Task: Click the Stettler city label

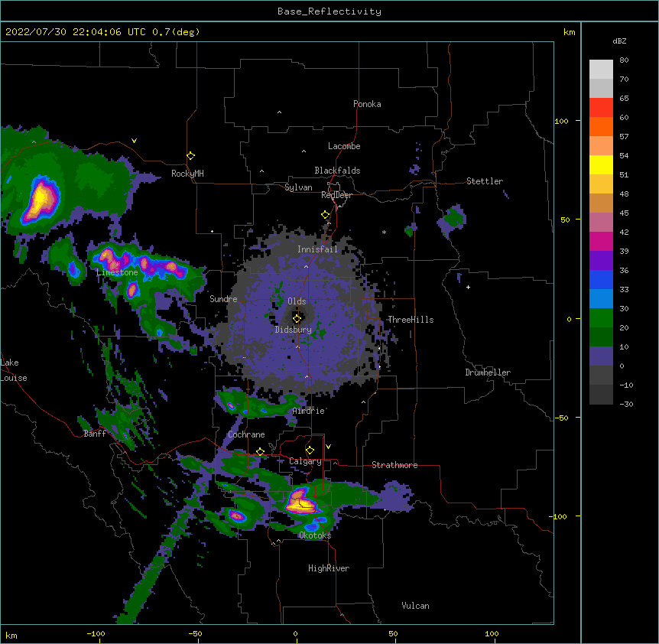Action: point(485,181)
